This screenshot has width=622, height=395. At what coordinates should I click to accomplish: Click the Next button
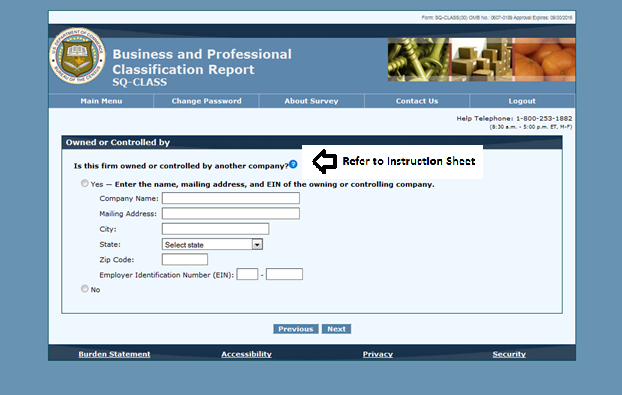[x=336, y=329]
